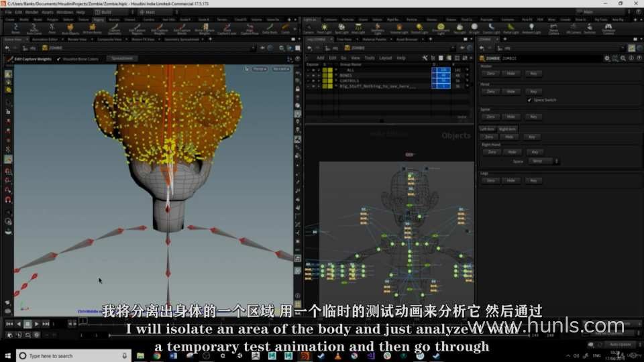Jump to the last timeline frame
This screenshot has width=644, height=362.
pos(46,324)
